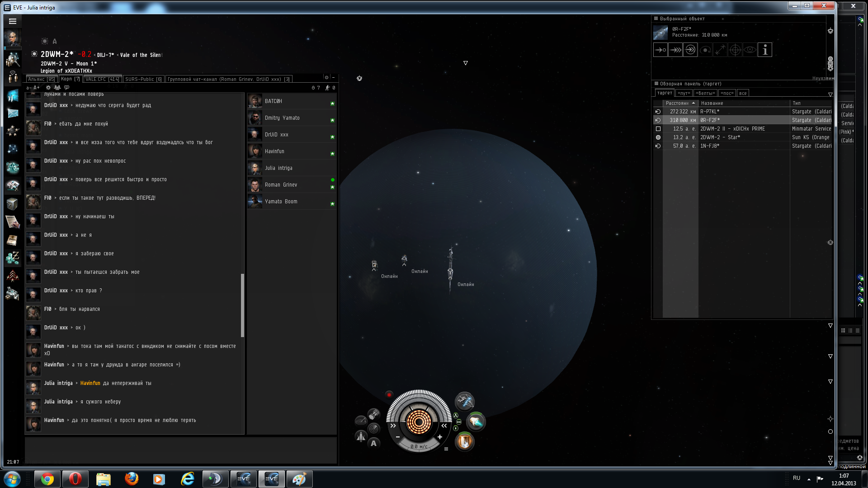Click the Show Info button for 0R-F2F
Viewport: 868px width, 488px height.
[764, 50]
